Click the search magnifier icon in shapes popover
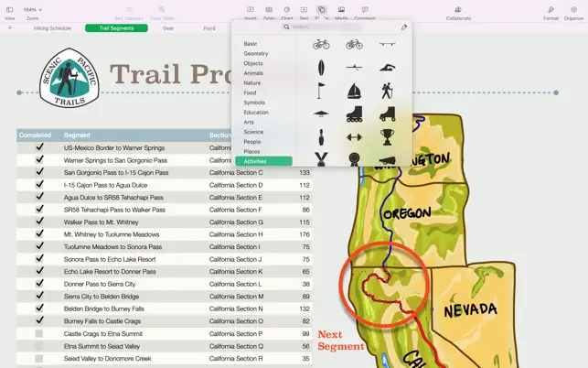The image size is (588, 368). pos(286,27)
